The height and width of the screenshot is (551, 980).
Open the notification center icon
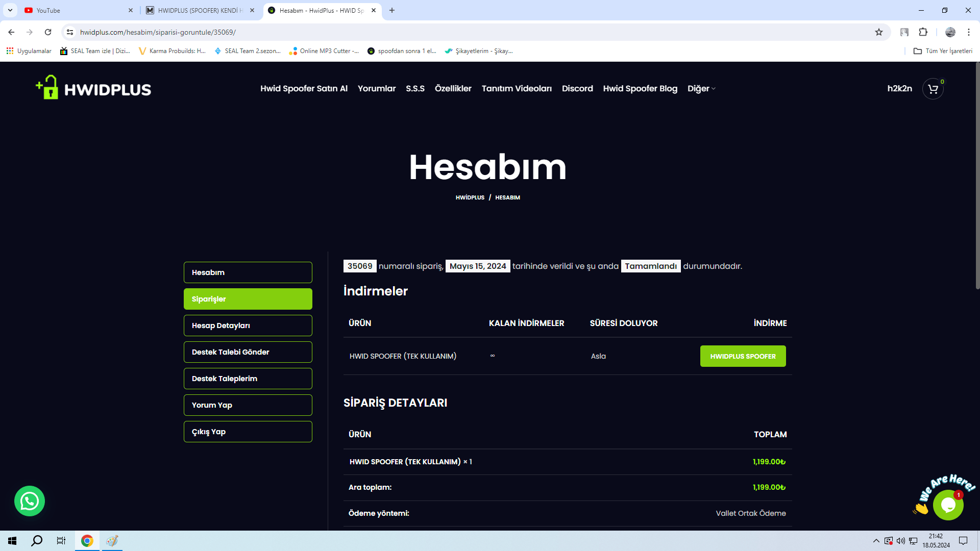(963, 541)
